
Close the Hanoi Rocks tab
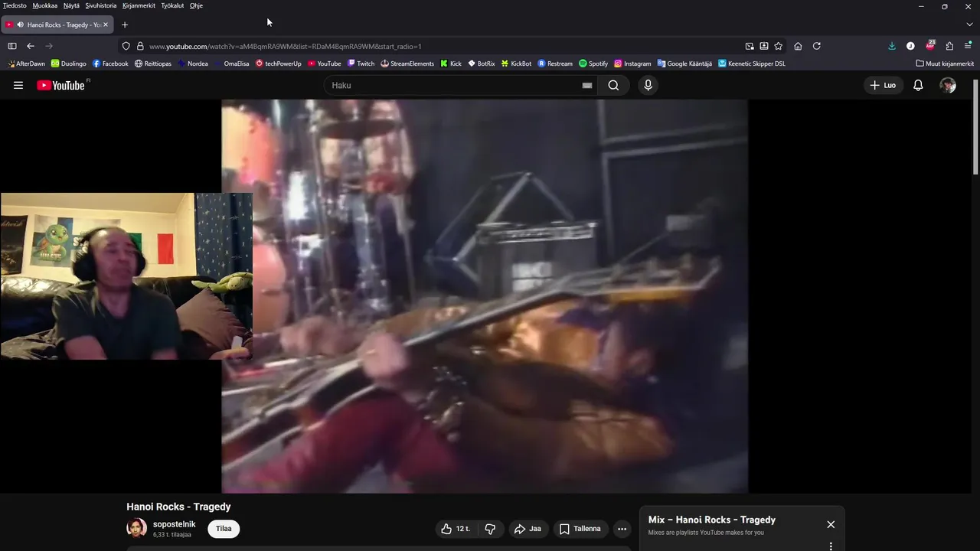tap(106, 24)
